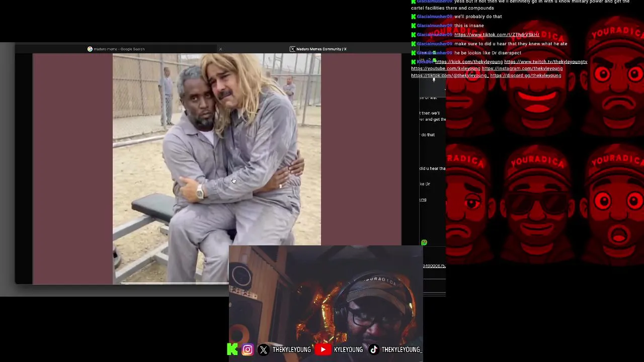Image resolution: width=644 pixels, height=362 pixels.
Task: Open the tiktok.com/t/ZThdrVSkH link in chat
Action: (x=497, y=35)
